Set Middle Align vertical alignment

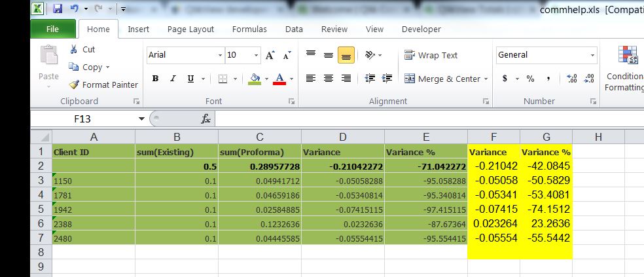pos(328,55)
